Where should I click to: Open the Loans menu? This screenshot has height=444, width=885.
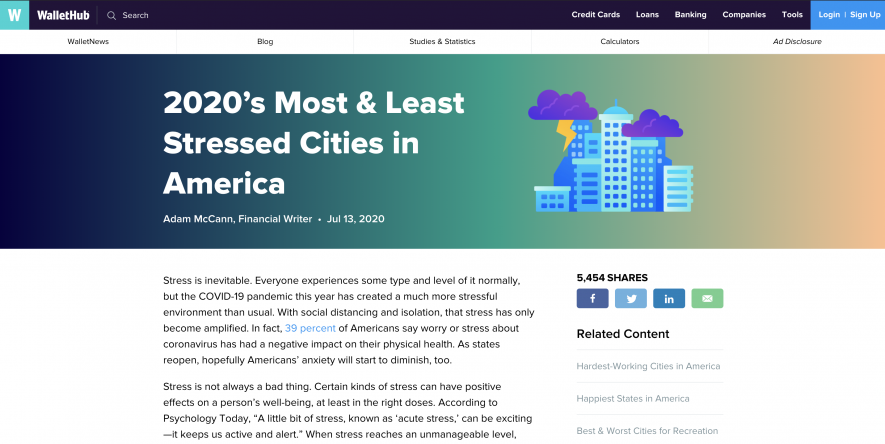[647, 15]
